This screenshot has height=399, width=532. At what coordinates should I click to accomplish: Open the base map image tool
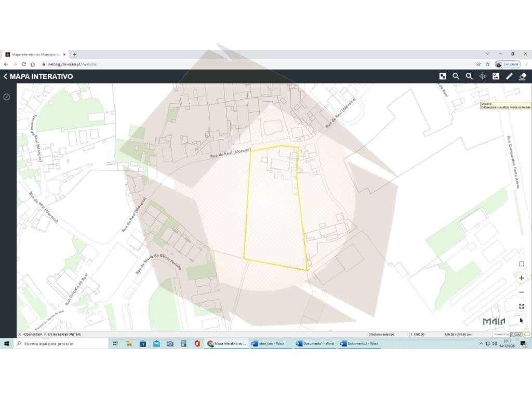click(496, 76)
